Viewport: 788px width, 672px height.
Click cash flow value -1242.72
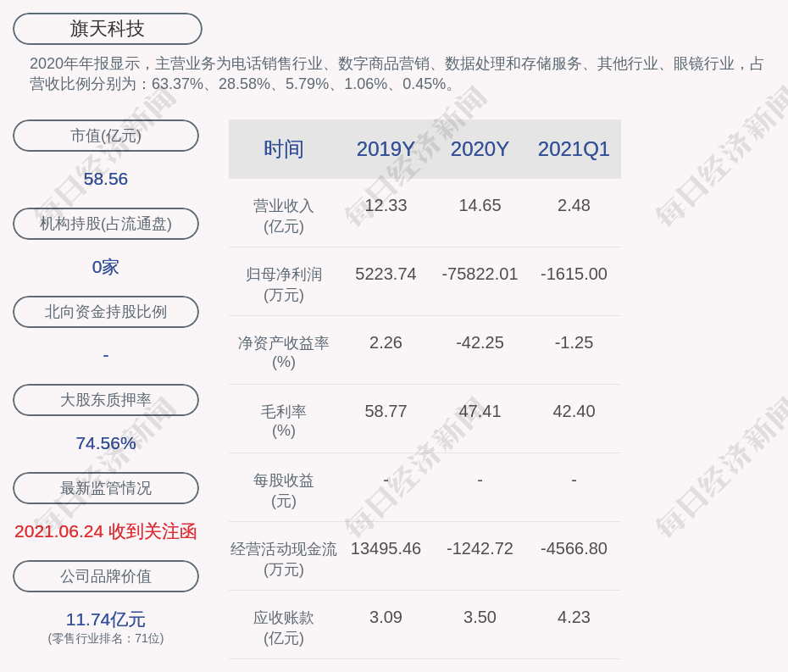pos(480,548)
